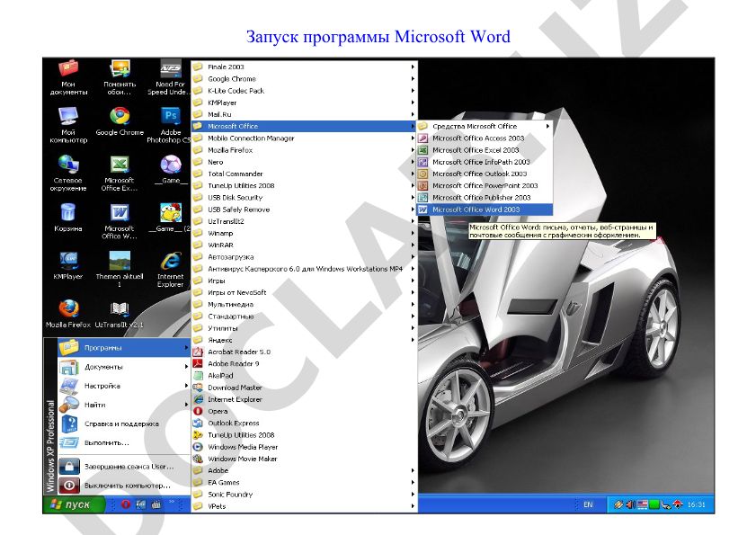The width and height of the screenshot is (756, 535).
Task: Launch Download Master from programs list
Action: coord(304,388)
